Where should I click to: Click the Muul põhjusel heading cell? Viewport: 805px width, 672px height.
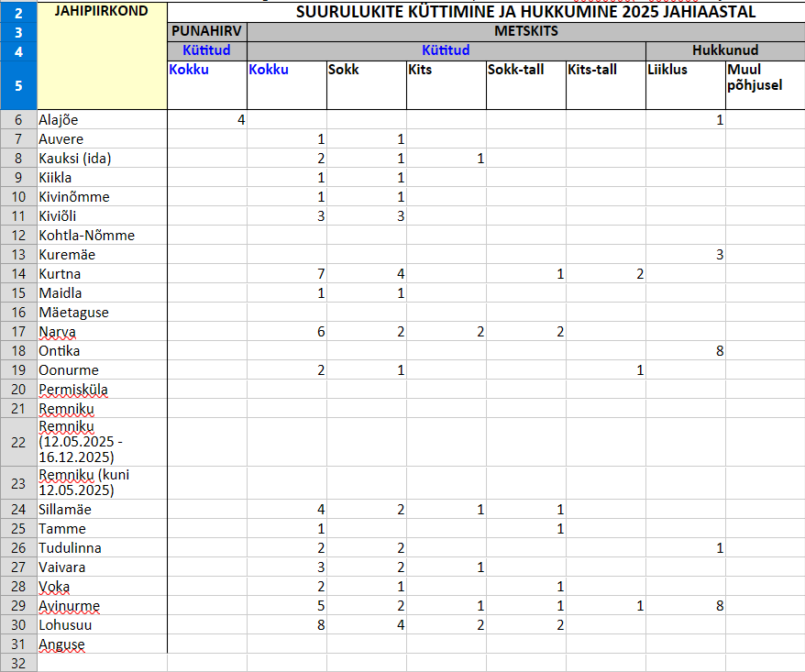pyautogui.click(x=765, y=77)
